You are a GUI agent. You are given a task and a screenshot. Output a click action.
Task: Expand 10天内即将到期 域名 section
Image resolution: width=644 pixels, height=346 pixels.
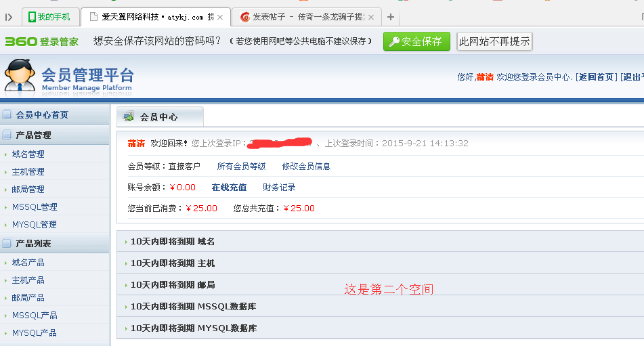coord(173,242)
